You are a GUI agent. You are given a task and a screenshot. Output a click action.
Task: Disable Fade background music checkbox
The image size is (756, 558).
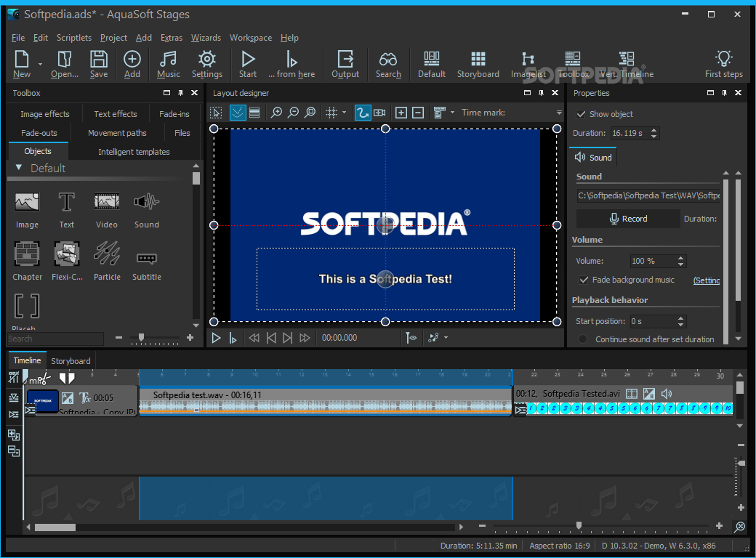tap(583, 280)
